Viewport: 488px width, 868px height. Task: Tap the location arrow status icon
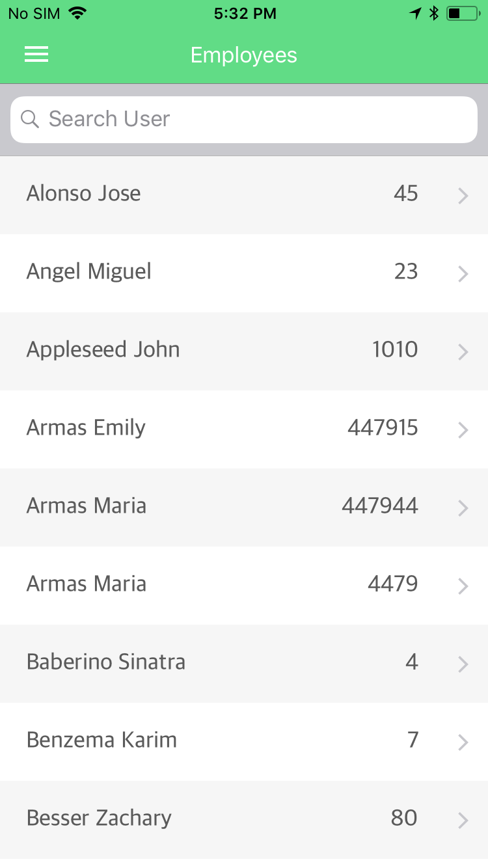[x=415, y=14]
